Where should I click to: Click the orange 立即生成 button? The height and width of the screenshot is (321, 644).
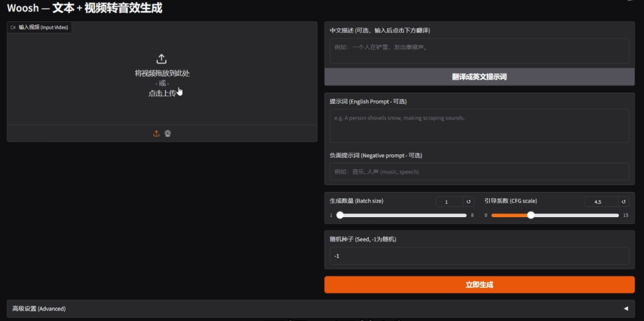479,284
